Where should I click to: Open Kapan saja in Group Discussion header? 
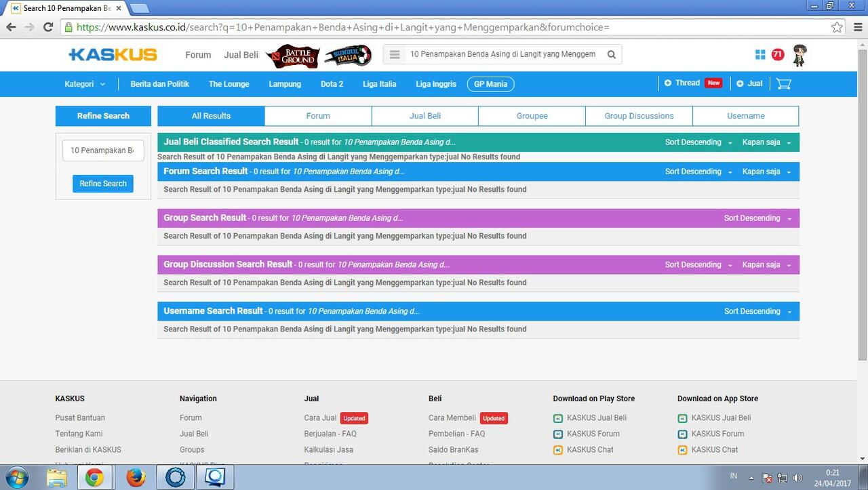(x=767, y=265)
